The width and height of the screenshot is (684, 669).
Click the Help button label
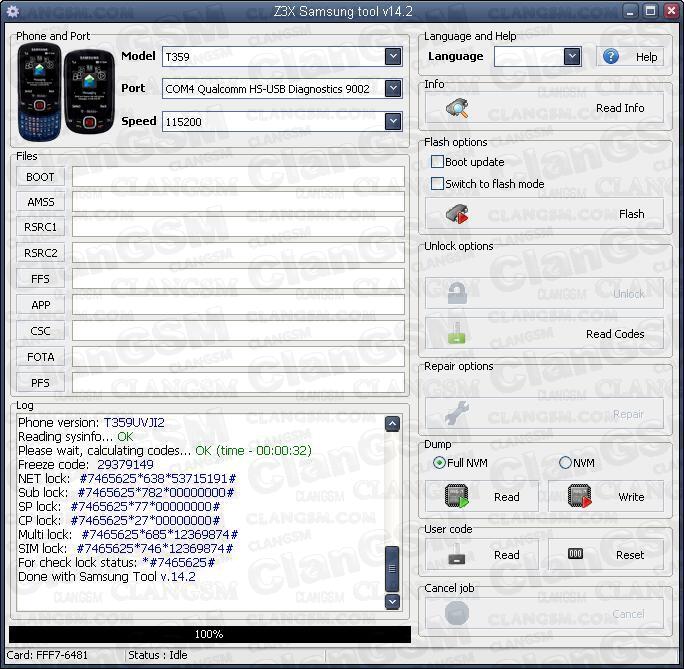(x=646, y=57)
